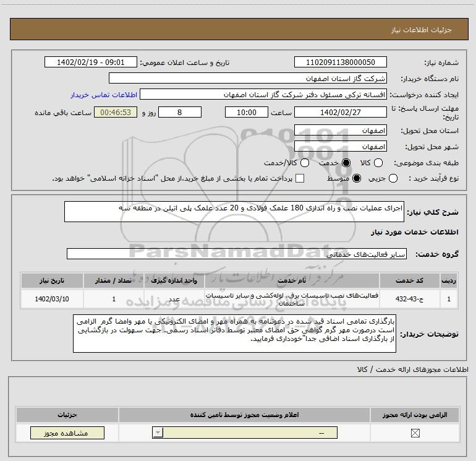Screen dimensions: 476x461
Task: Choose the متوسط purchase type radio
Action: click(357, 178)
